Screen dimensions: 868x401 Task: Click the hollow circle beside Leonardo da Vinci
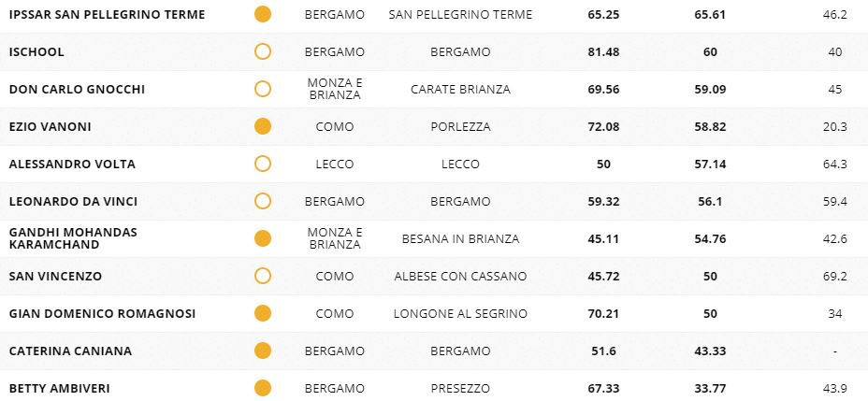(263, 201)
